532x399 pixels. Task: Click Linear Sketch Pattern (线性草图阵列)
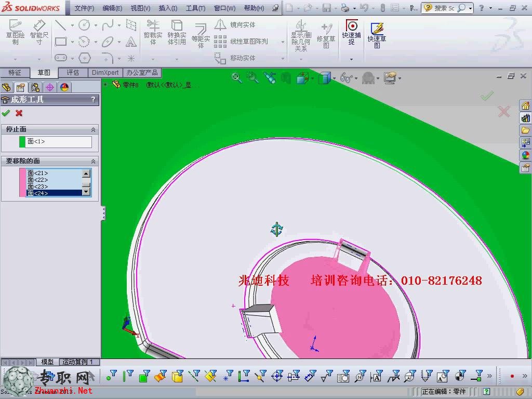(241, 42)
